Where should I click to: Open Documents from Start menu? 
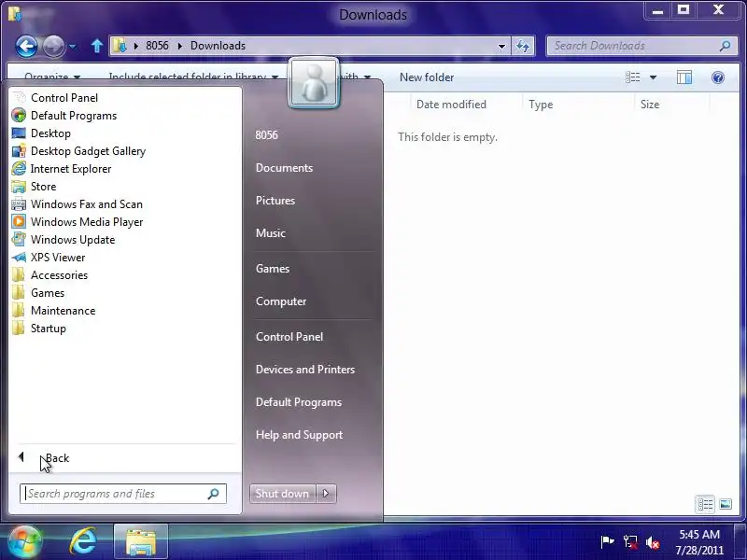point(284,168)
